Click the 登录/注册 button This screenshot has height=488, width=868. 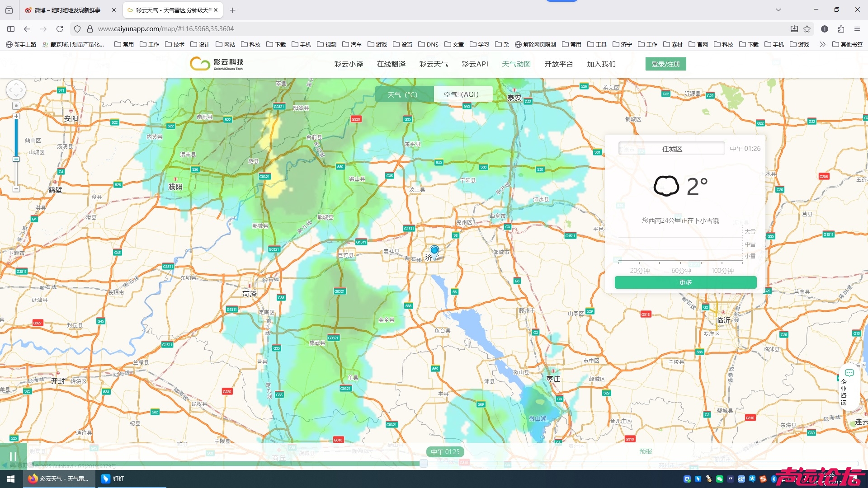pos(665,64)
